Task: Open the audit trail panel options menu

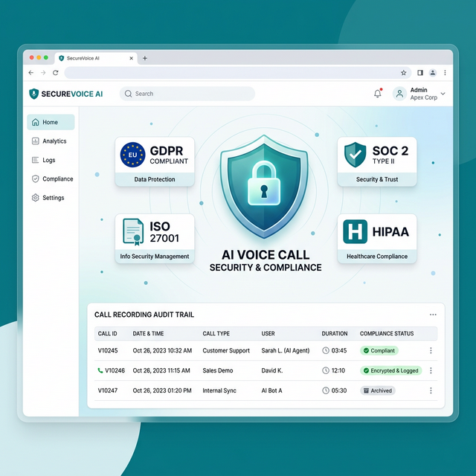Action: tap(433, 315)
